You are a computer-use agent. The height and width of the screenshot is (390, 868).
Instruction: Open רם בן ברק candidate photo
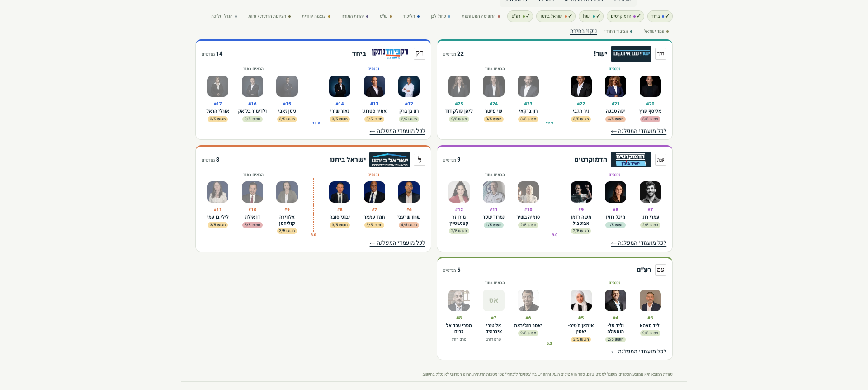409,86
